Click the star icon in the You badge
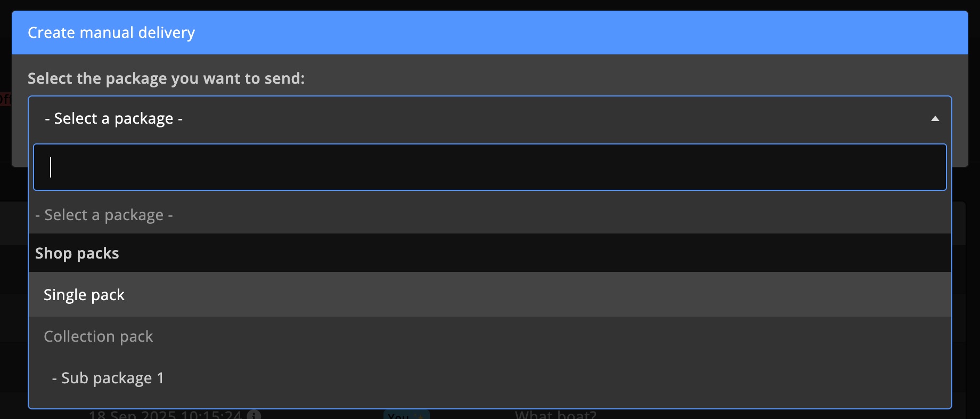Image resolution: width=980 pixels, height=419 pixels. [420, 416]
